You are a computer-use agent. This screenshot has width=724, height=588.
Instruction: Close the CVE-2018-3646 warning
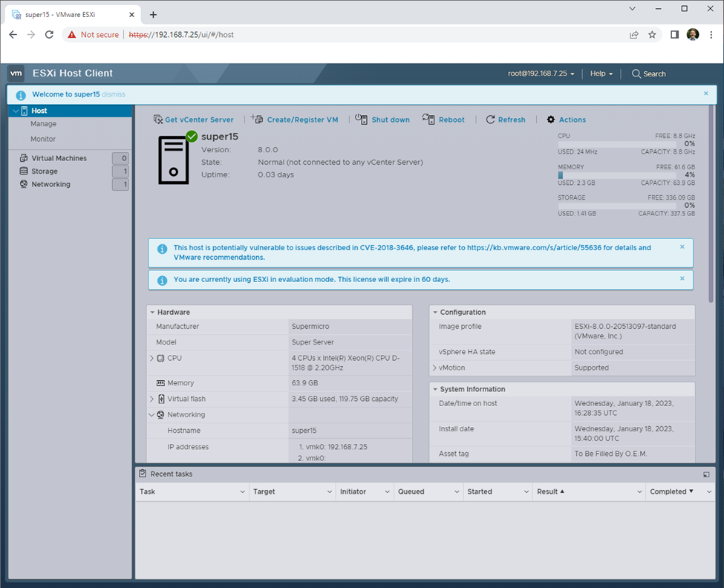click(x=682, y=247)
